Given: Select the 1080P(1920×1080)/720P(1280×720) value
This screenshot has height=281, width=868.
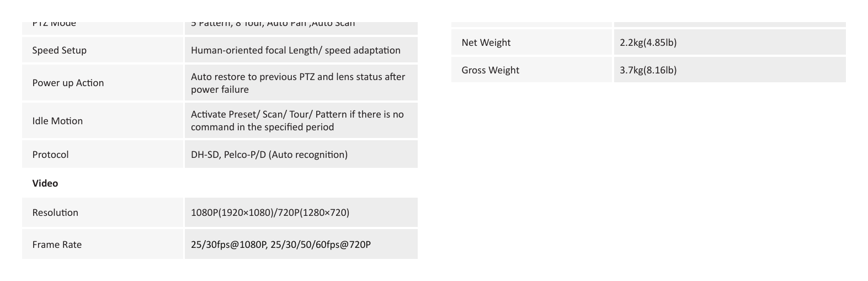Looking at the screenshot, I should click(270, 213).
